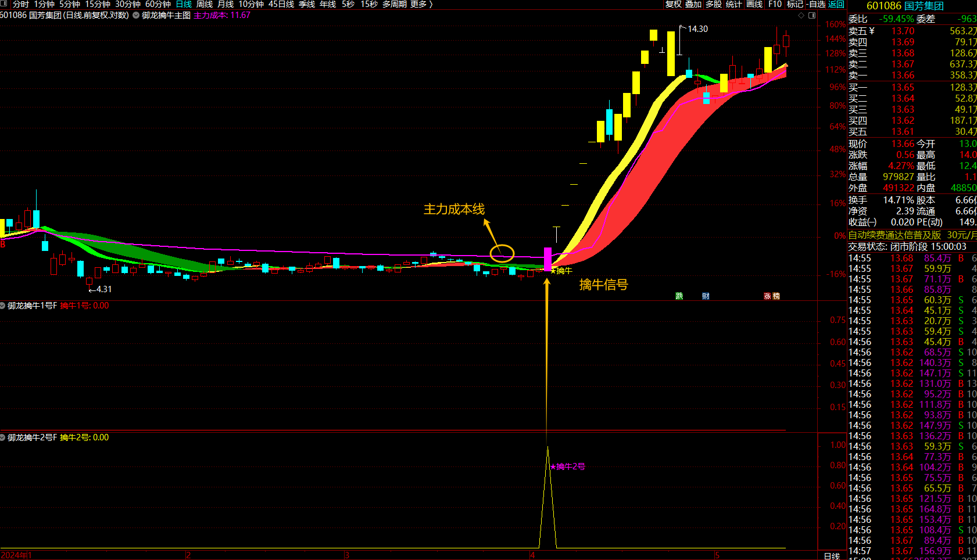This screenshot has height=560, width=977.
Task: Click the 标记 mark button
Action: click(795, 4)
